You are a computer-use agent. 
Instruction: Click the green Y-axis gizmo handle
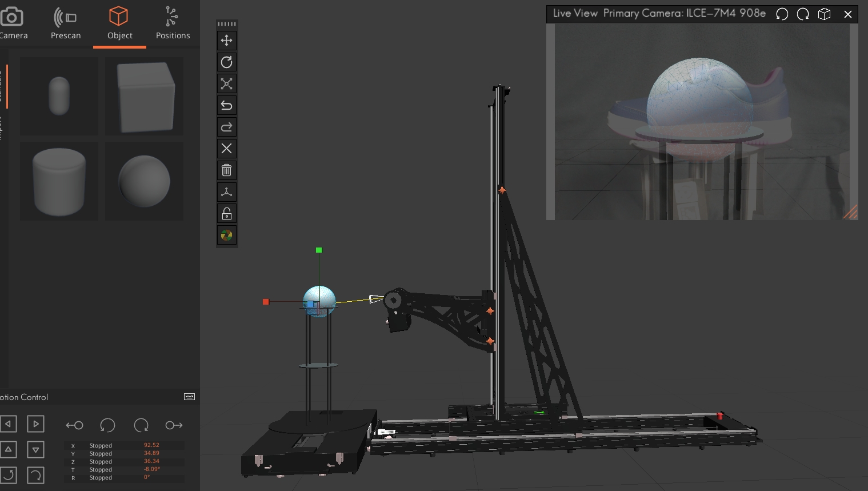point(319,250)
